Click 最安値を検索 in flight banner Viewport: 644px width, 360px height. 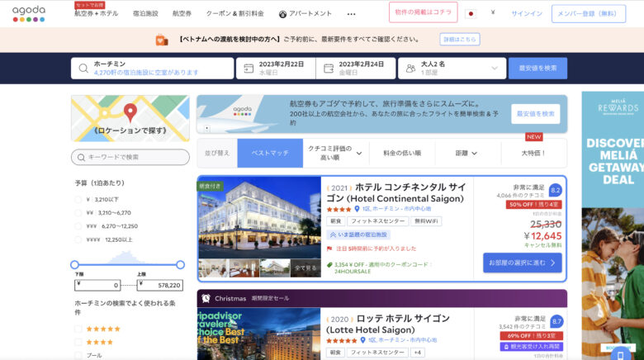point(536,114)
